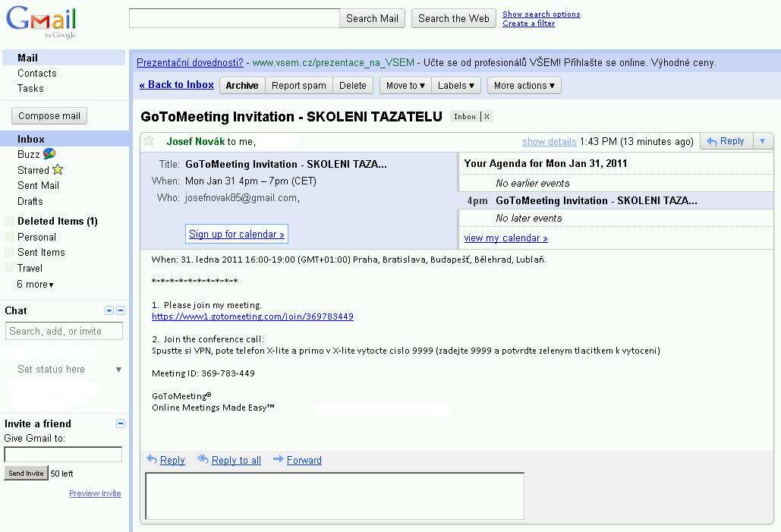The width and height of the screenshot is (781, 532).
Task: Click the 4pm GoToMeeting agenda entry
Action: click(616, 201)
